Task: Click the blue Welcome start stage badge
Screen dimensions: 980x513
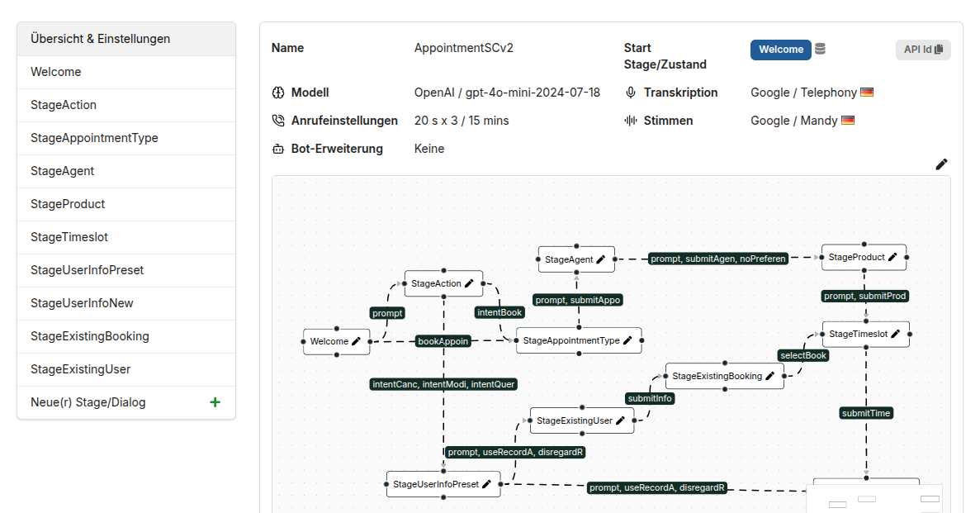Action: 781,50
